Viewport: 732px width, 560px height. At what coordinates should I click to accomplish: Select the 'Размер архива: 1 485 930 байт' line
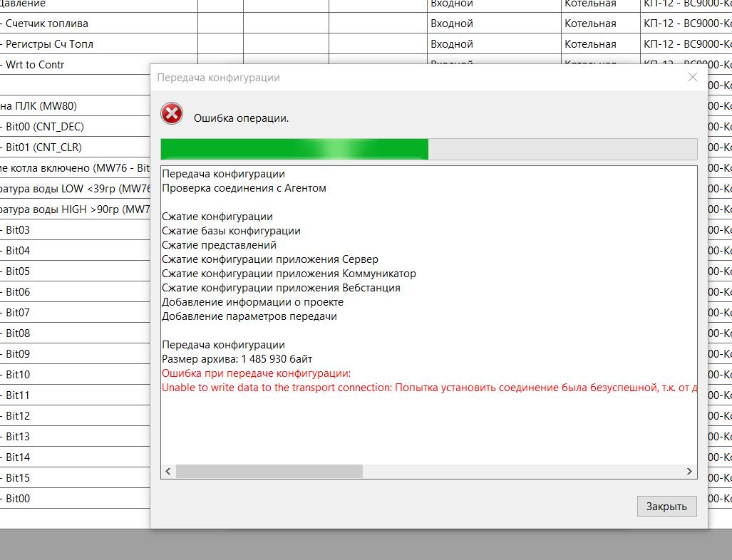(237, 359)
